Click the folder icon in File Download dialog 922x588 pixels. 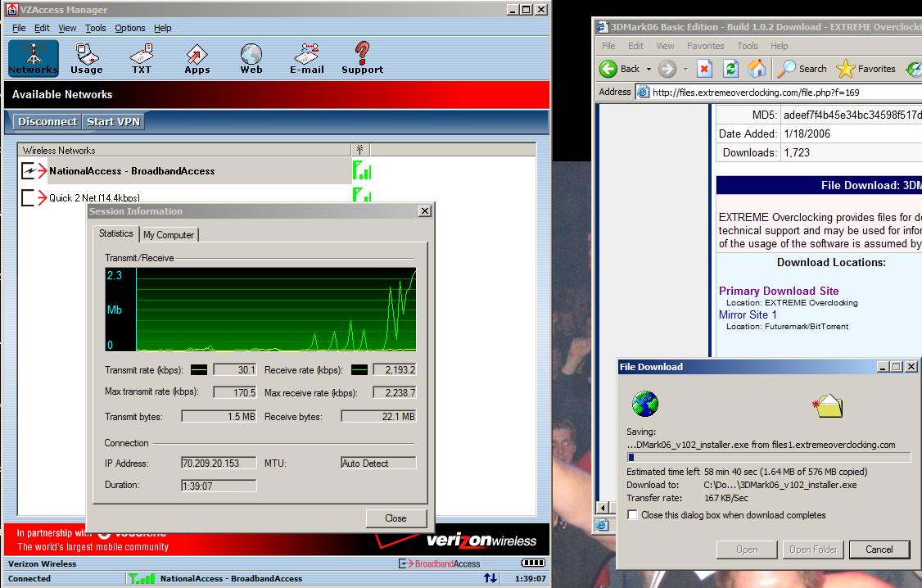(828, 405)
